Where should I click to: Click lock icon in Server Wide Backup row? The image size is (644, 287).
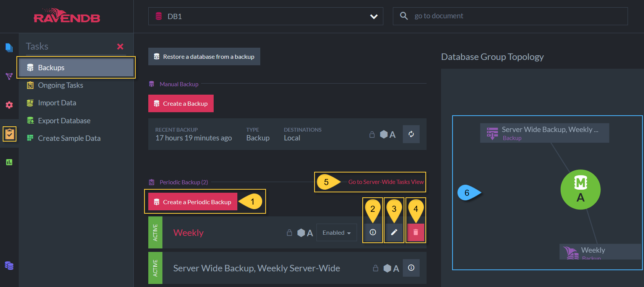tap(376, 268)
